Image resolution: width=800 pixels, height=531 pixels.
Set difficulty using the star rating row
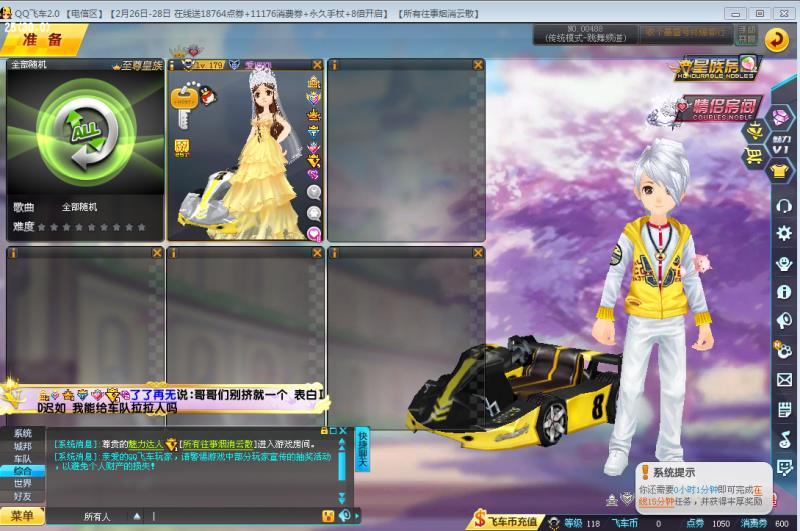pos(92,227)
